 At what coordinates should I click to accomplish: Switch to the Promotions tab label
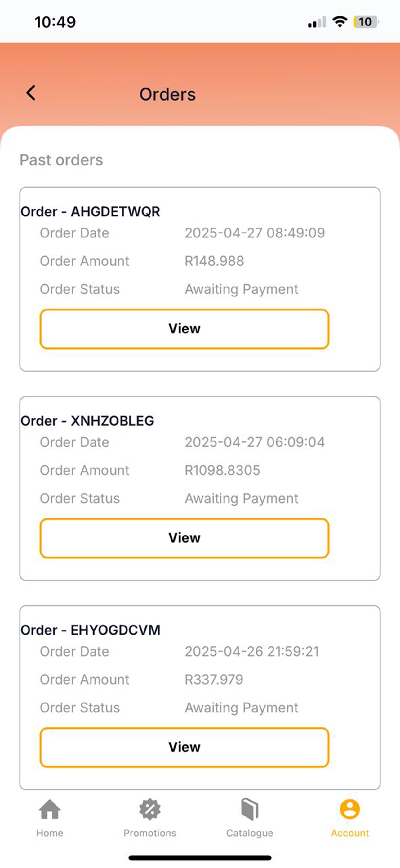[x=150, y=833]
